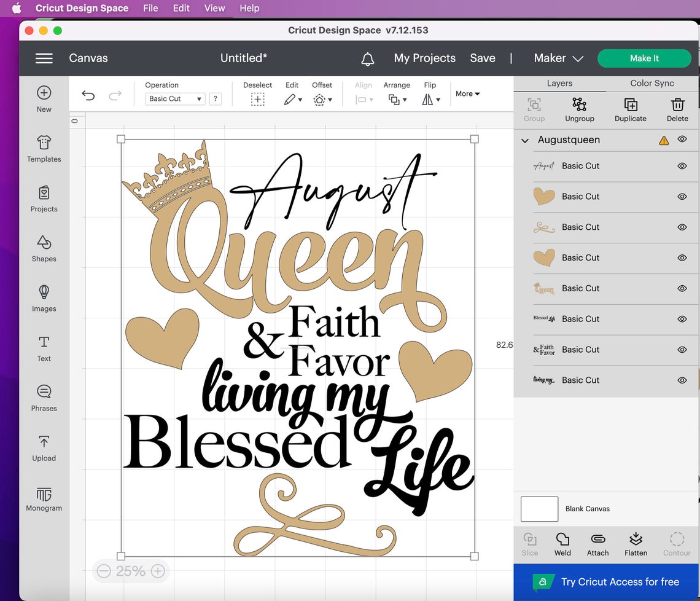Open the Maker machine dropdown
700x601 pixels.
click(557, 58)
